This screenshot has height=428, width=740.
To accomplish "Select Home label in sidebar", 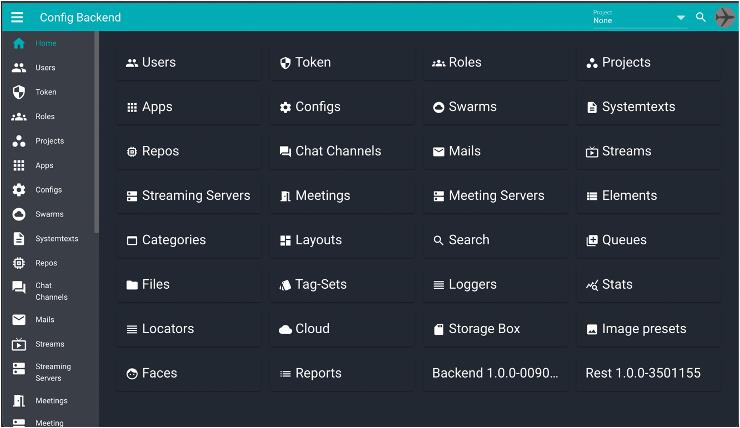I will [x=46, y=43].
